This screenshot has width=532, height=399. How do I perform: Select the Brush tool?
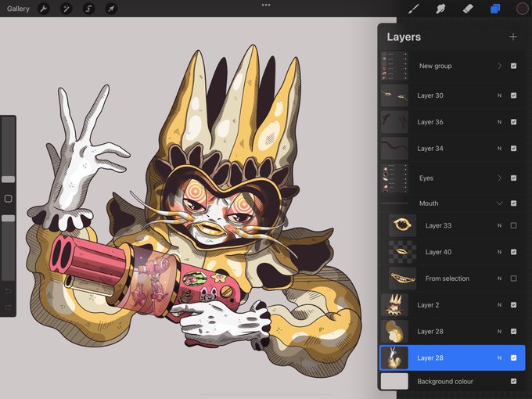coord(414,9)
